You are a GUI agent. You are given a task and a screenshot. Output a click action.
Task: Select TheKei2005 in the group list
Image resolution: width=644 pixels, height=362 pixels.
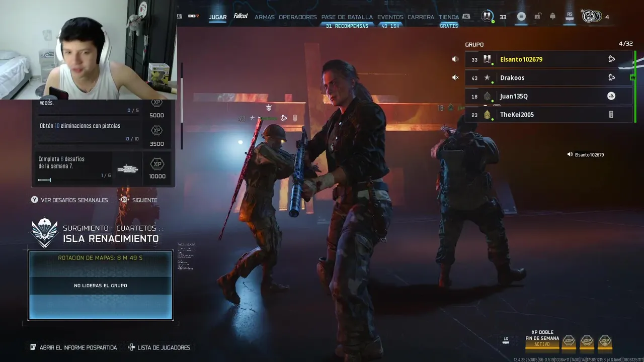click(549, 115)
